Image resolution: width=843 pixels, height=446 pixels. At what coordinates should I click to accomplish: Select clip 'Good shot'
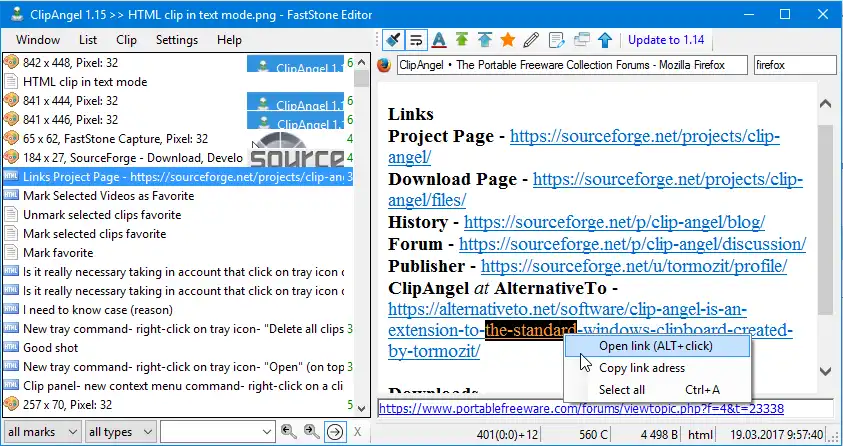[x=178, y=348]
